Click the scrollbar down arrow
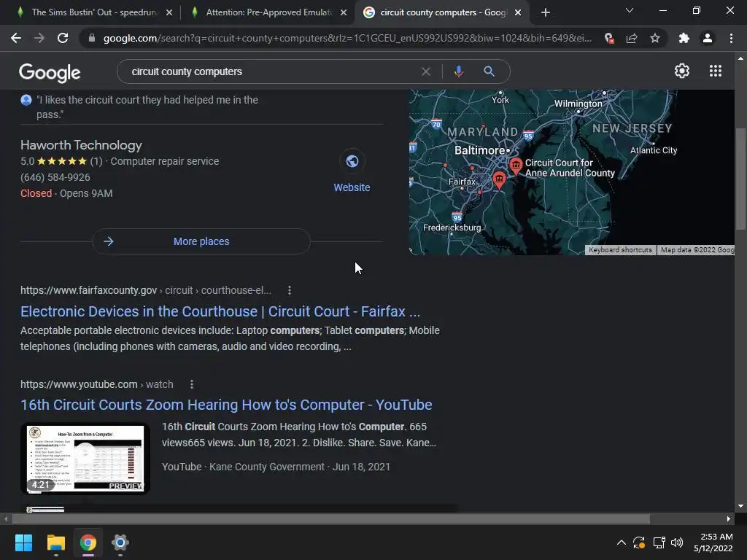Viewport: 747px width, 560px height. click(x=740, y=506)
